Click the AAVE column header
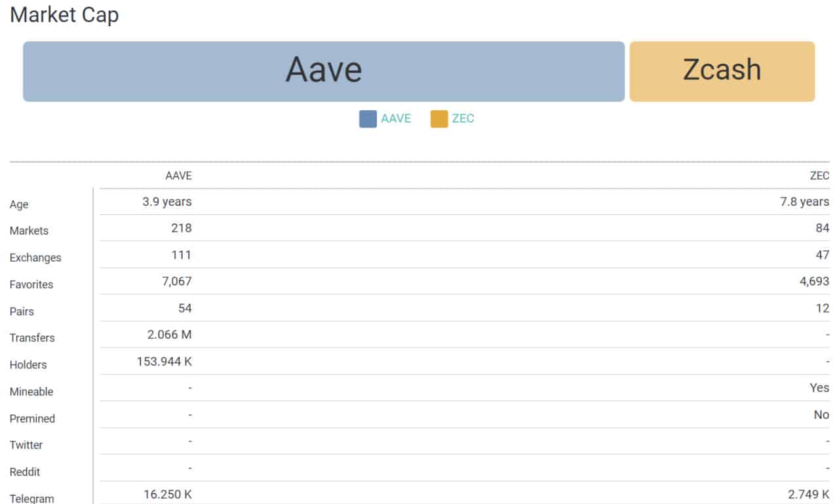This screenshot has width=839, height=504. click(178, 176)
